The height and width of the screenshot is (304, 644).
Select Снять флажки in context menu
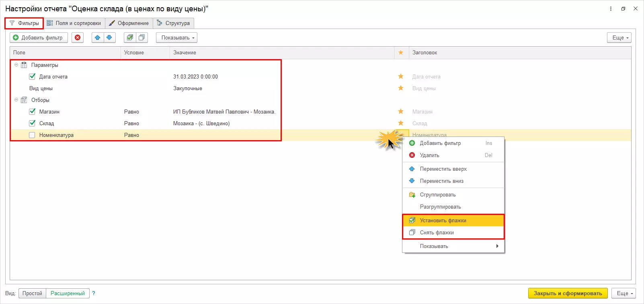pos(453,232)
